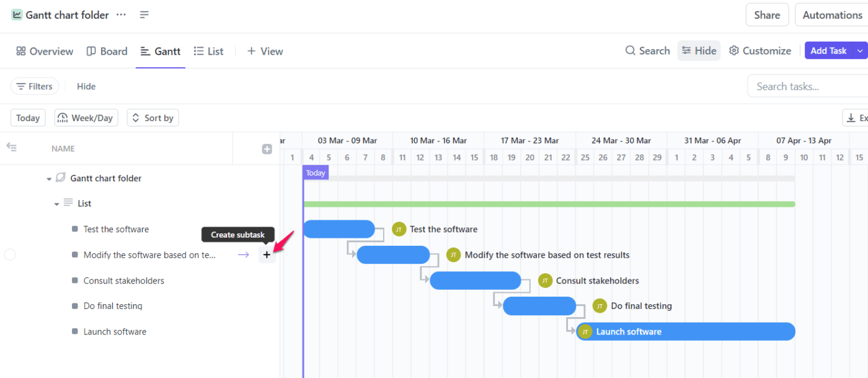Click the JT avatar beside Consult stakeholders
Viewport: 868px width, 378px height.
click(x=545, y=281)
